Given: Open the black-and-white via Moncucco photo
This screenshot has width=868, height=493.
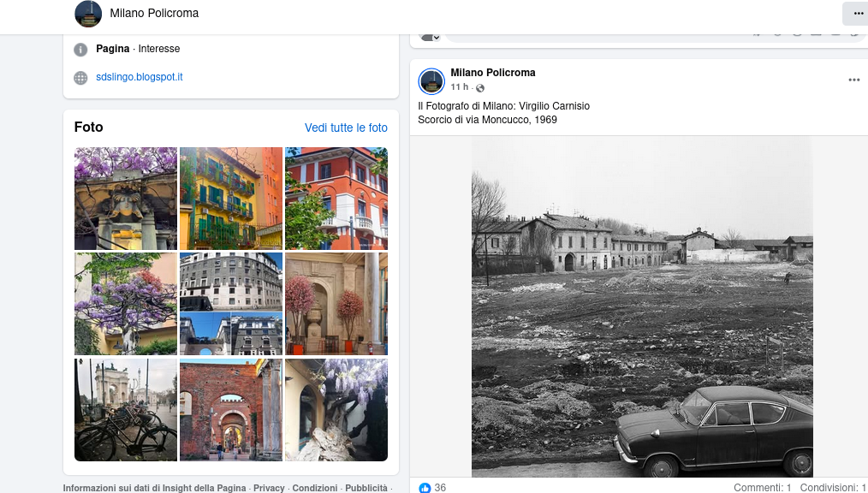Looking at the screenshot, I should pos(641,306).
